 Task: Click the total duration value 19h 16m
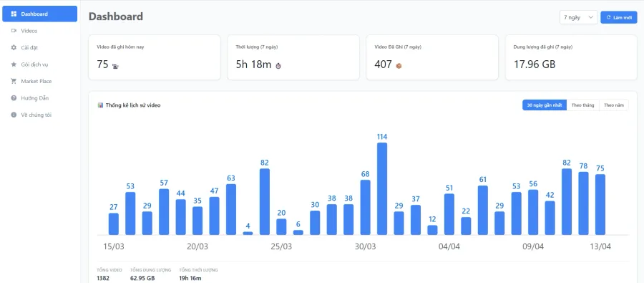190,279
